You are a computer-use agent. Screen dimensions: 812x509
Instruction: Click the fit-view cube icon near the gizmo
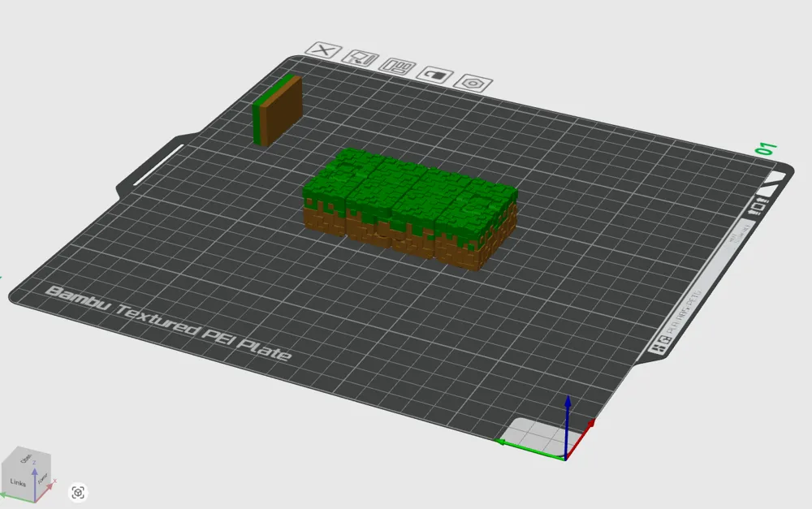[x=79, y=493]
